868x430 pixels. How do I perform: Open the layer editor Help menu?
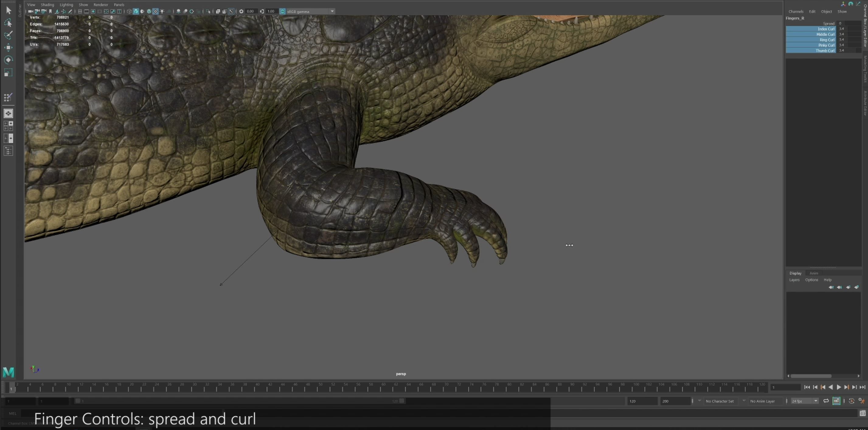pos(828,280)
